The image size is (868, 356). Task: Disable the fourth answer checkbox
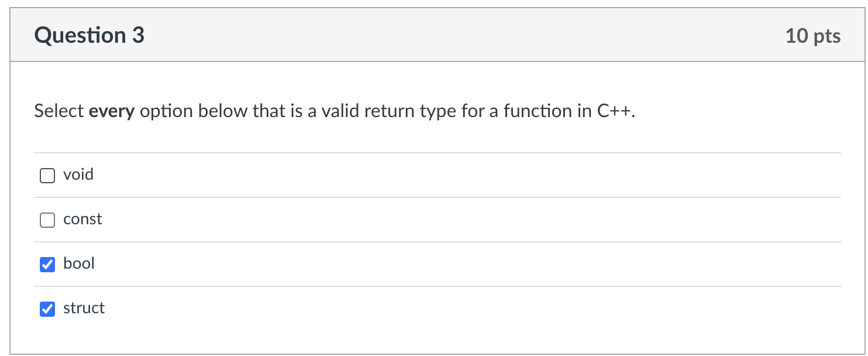click(x=47, y=309)
